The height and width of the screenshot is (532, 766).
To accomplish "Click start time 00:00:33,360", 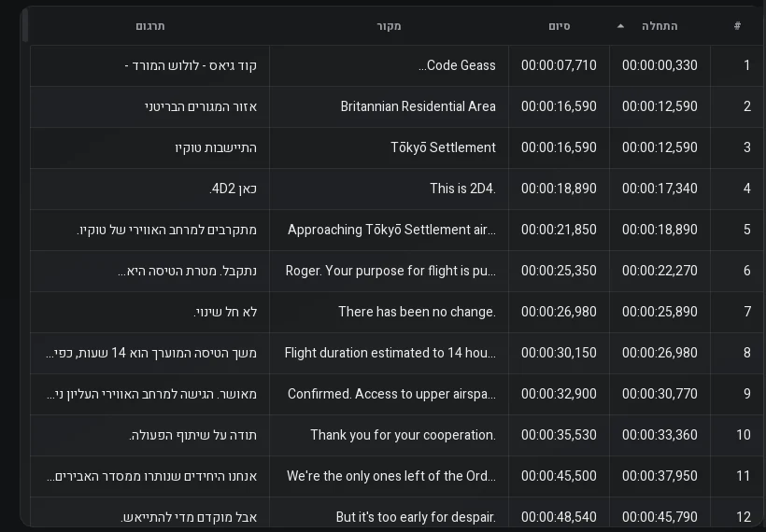I will (660, 434).
